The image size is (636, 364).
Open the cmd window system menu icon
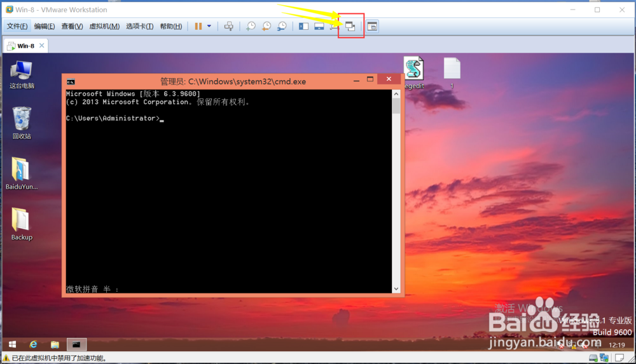pyautogui.click(x=71, y=81)
